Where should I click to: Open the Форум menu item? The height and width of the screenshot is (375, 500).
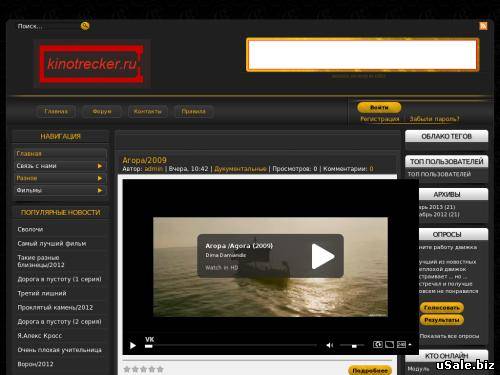(x=102, y=111)
